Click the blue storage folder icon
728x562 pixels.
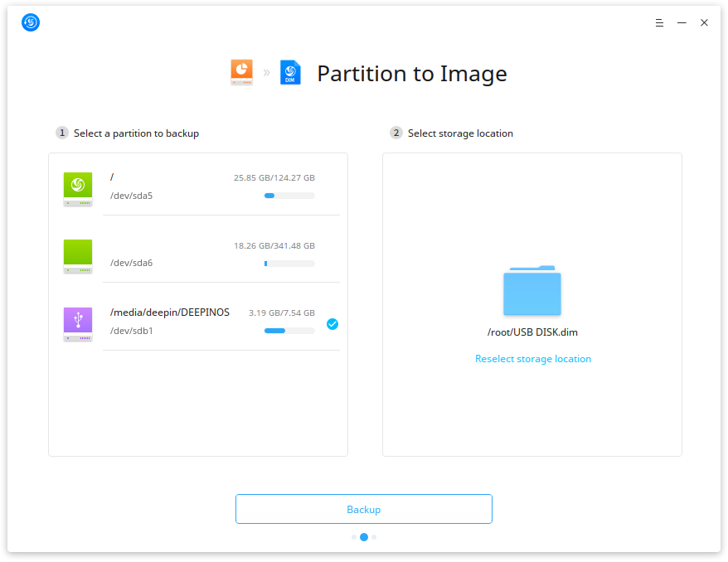pos(532,290)
